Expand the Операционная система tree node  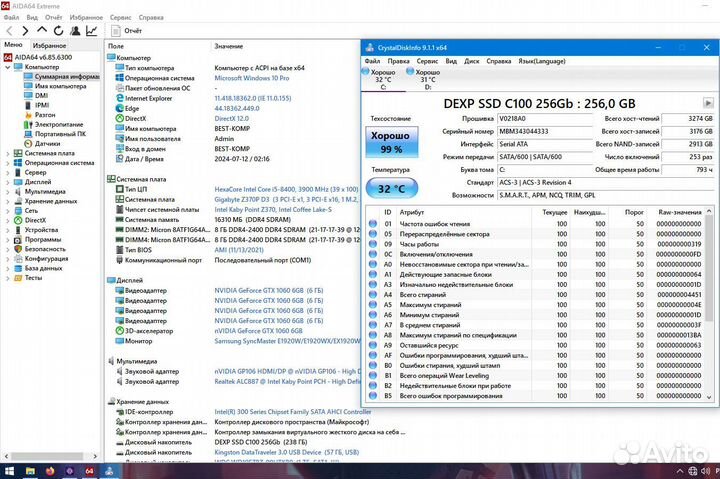tap(7, 163)
